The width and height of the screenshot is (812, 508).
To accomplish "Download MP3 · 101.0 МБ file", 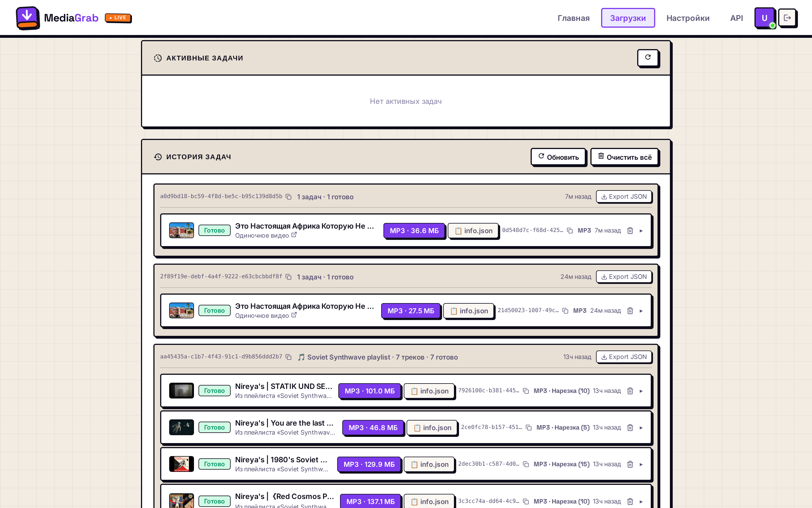I will (x=369, y=391).
